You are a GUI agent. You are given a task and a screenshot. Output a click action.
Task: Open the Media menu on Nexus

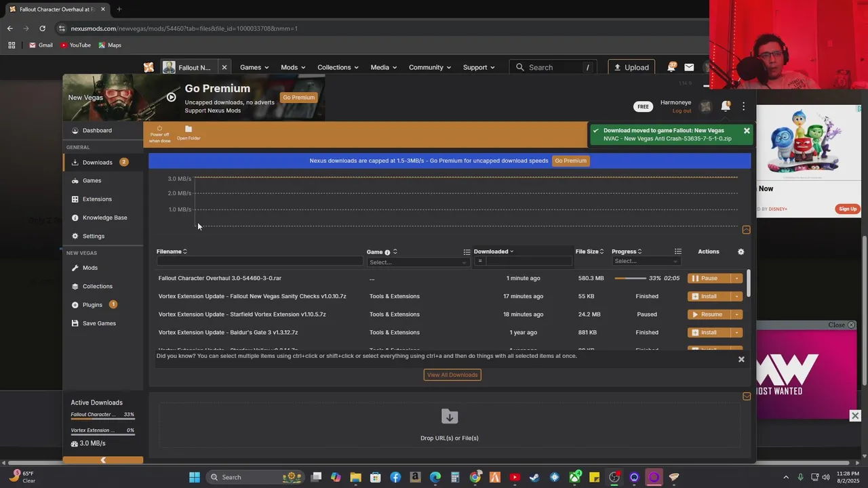point(384,67)
